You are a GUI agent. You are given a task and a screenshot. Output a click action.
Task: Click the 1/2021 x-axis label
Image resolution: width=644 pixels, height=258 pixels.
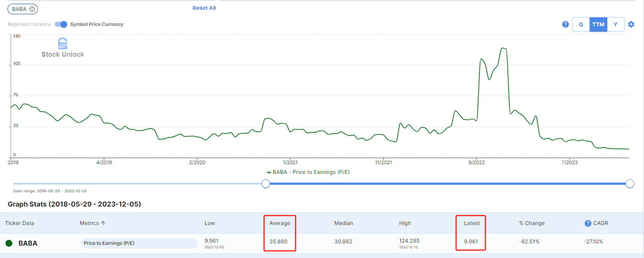pyautogui.click(x=290, y=162)
